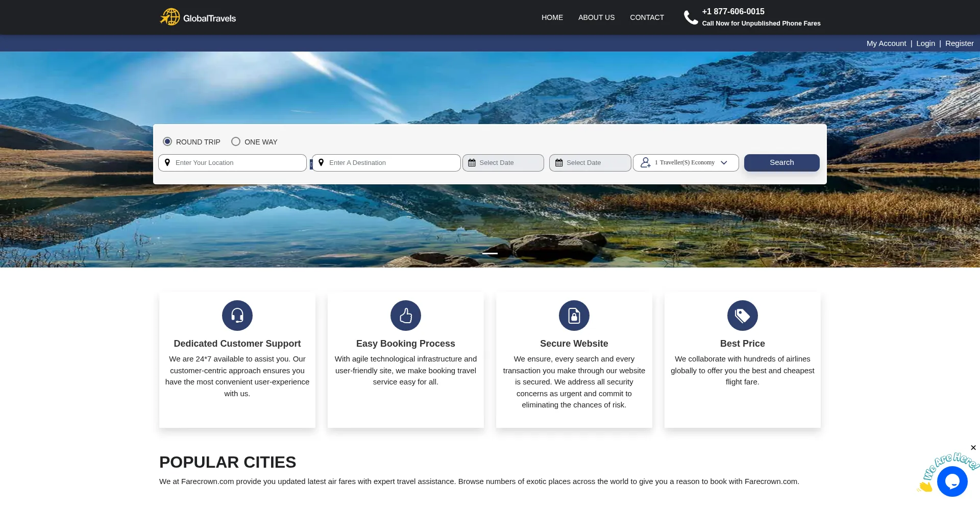The width and height of the screenshot is (980, 507).
Task: Click the Register link
Action: pos(959,43)
